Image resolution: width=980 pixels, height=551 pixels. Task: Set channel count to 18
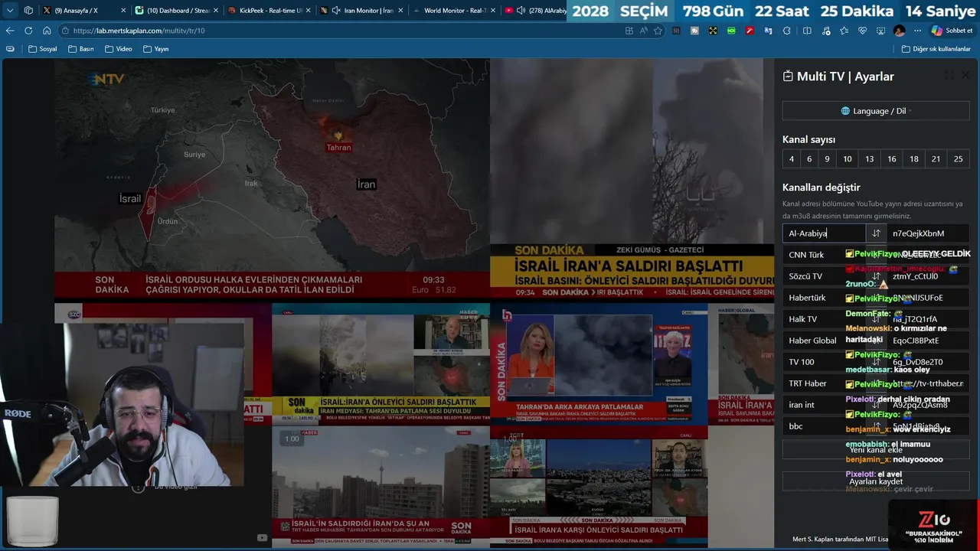point(914,159)
